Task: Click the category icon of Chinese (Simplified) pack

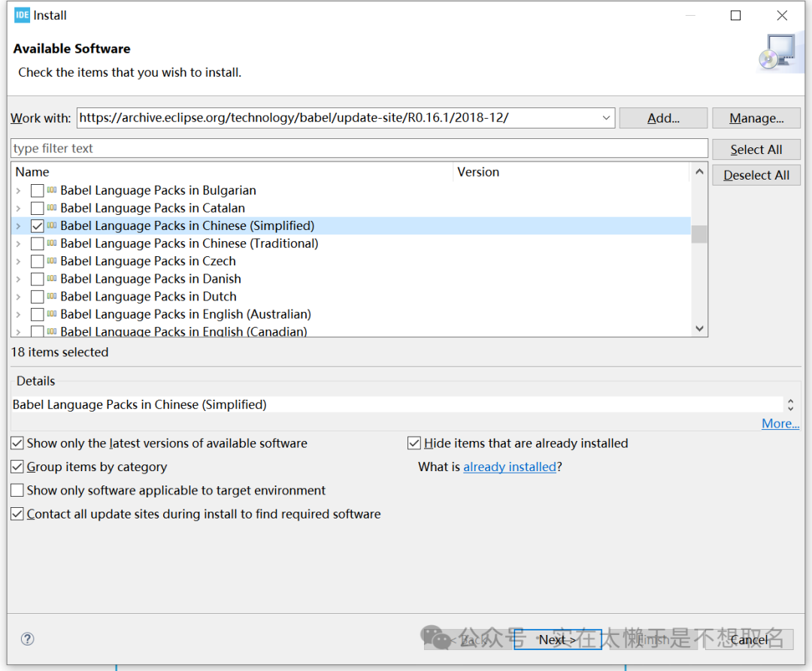Action: click(x=52, y=225)
